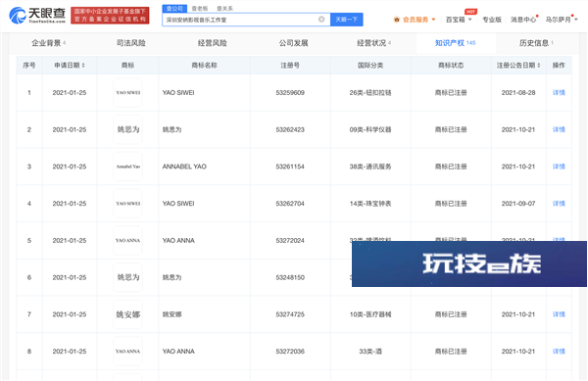Click the YAO SIWEI trademark thumbnail in row 1
588x381 pixels.
pyautogui.click(x=127, y=92)
